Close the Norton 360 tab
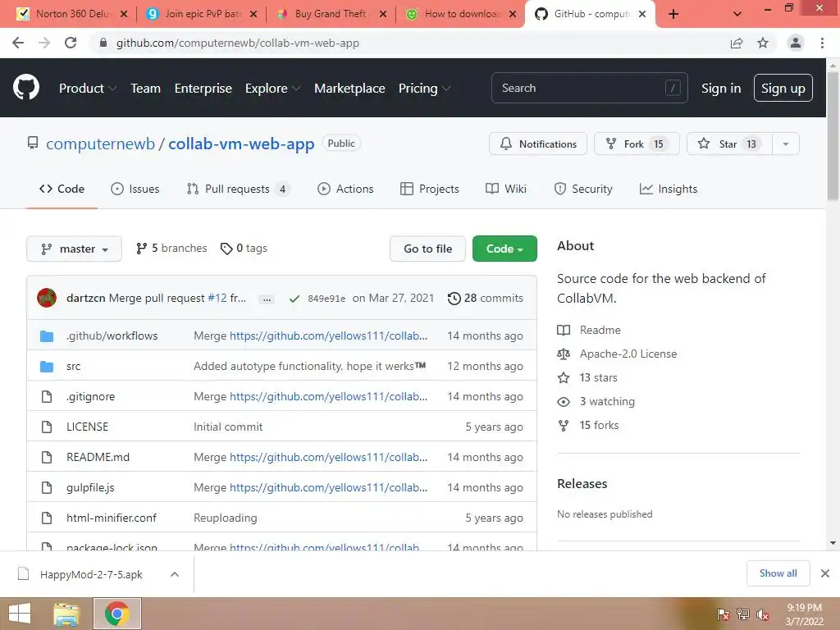The image size is (840, 630). pyautogui.click(x=124, y=15)
